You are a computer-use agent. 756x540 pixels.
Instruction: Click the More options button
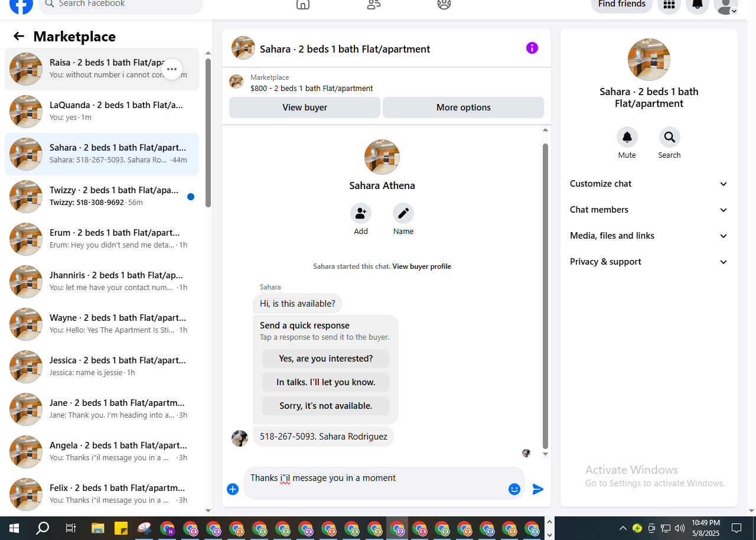click(464, 108)
